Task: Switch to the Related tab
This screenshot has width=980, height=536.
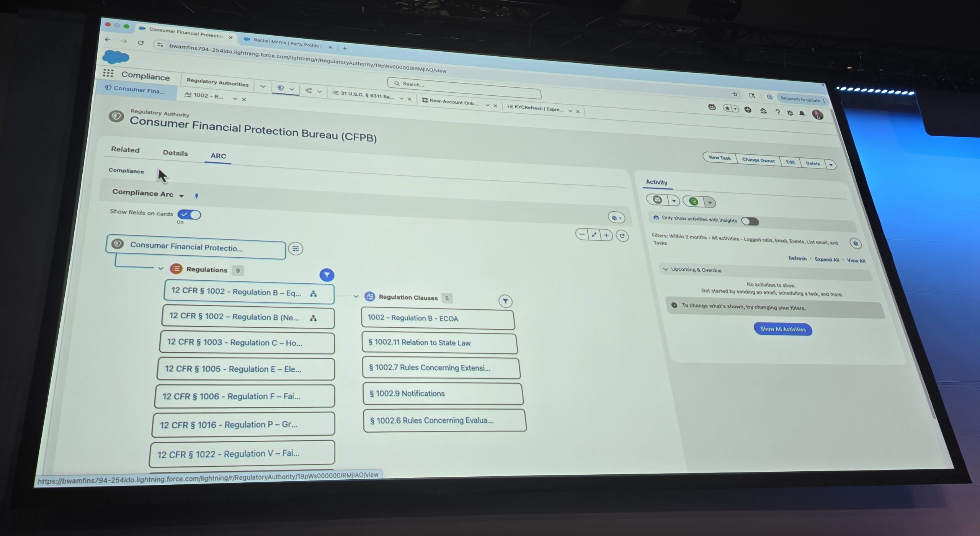Action: click(125, 150)
